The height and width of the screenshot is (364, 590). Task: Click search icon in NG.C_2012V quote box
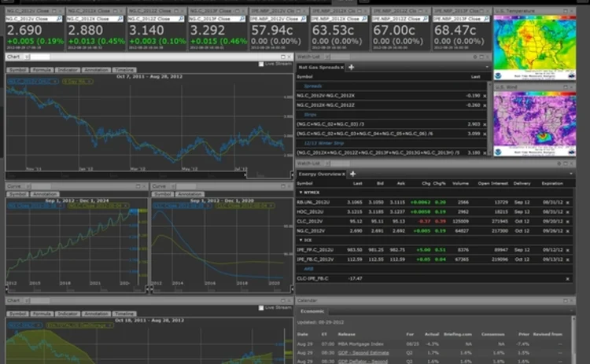[x=59, y=18]
